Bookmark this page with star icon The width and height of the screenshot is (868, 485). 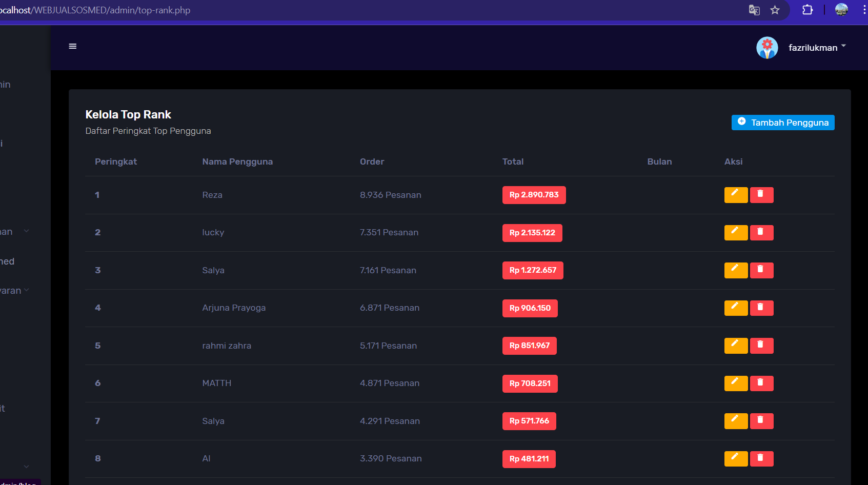[775, 10]
